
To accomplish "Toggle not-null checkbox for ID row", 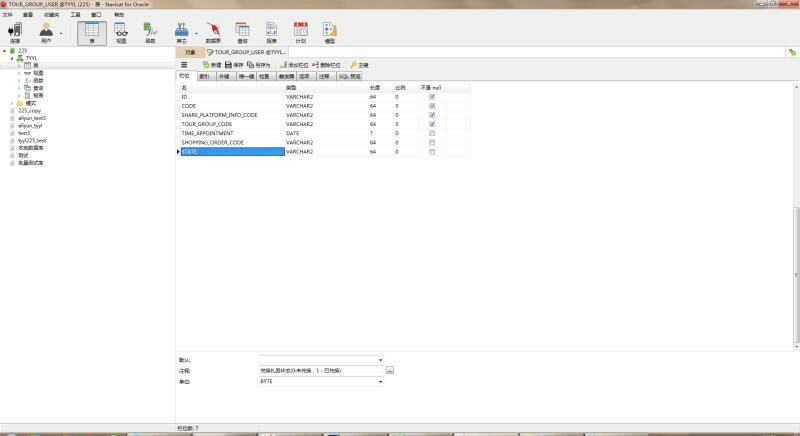I will (x=432, y=97).
